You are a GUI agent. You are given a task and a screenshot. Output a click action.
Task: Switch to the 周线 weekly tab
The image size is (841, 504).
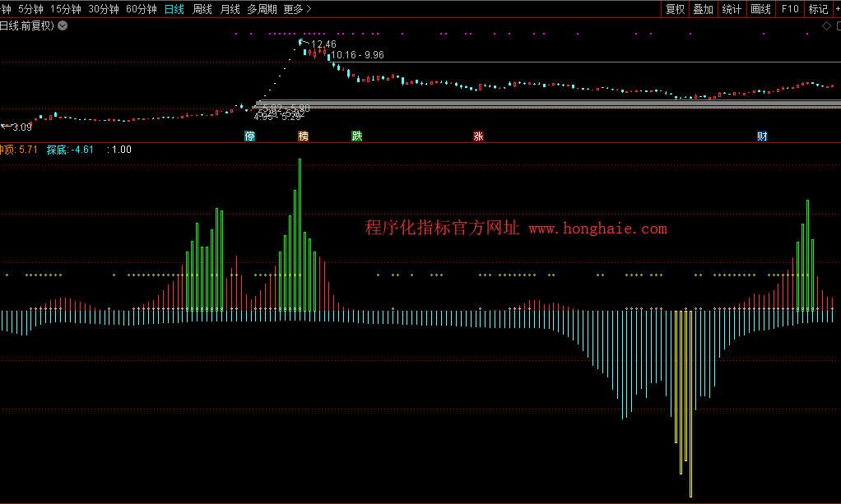[x=202, y=9]
